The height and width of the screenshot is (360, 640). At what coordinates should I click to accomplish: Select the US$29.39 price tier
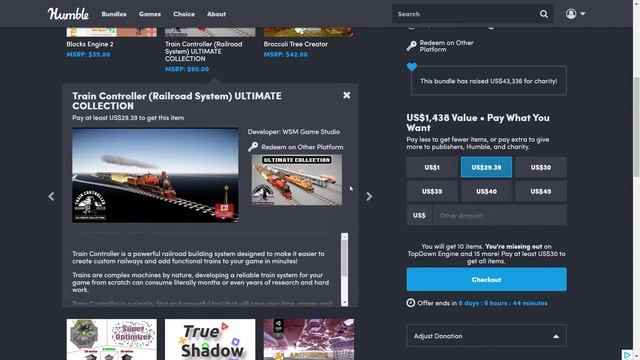(486, 167)
